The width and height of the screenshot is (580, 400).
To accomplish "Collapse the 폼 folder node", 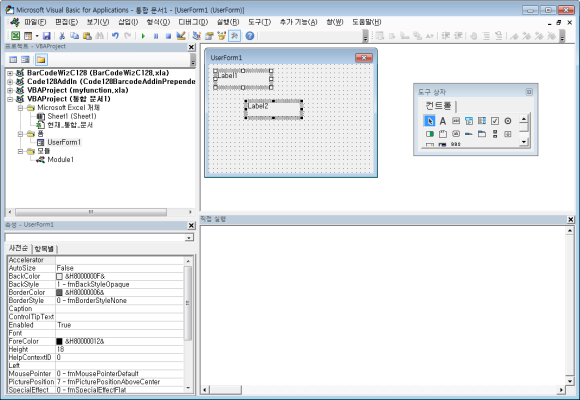I will coord(21,134).
